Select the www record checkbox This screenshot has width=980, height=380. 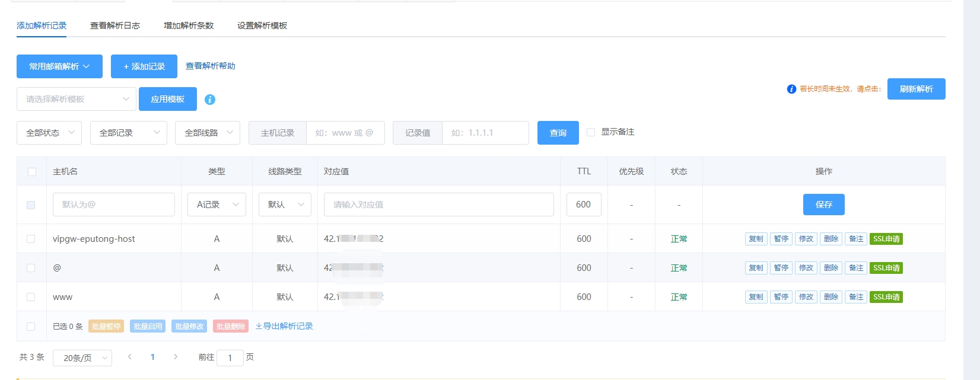[31, 297]
